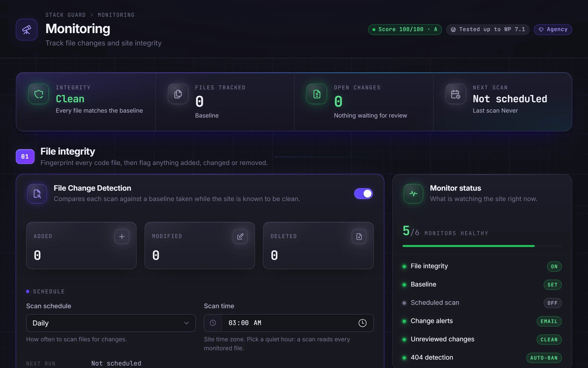Click the 01 section number badge
This screenshot has height=368, width=588.
pyautogui.click(x=25, y=157)
